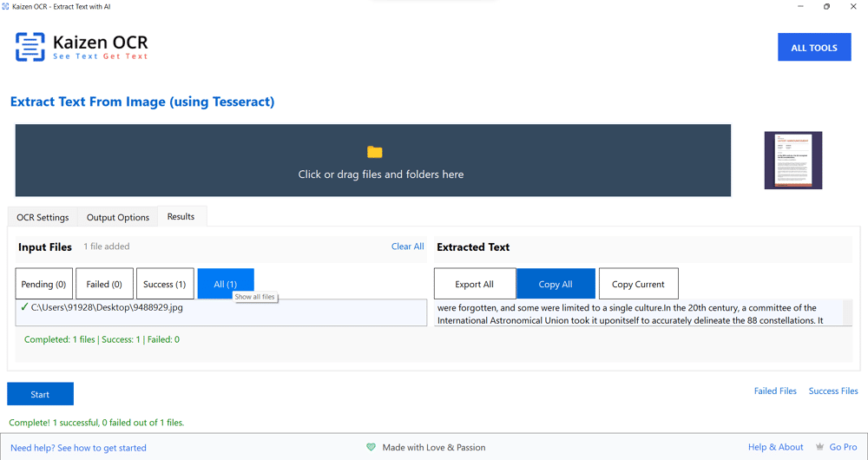Click the yellow folder icon in drop zone
The height and width of the screenshot is (460, 868).
[374, 152]
